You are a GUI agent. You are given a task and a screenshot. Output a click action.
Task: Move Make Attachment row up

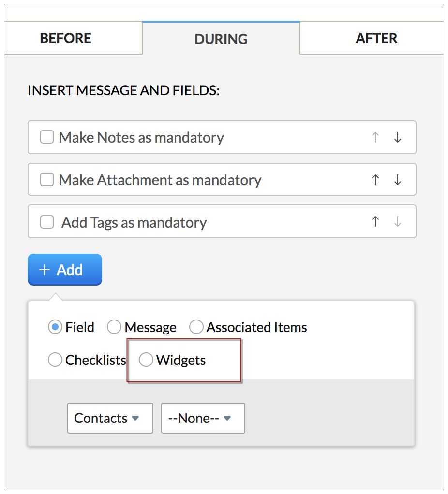pos(375,180)
